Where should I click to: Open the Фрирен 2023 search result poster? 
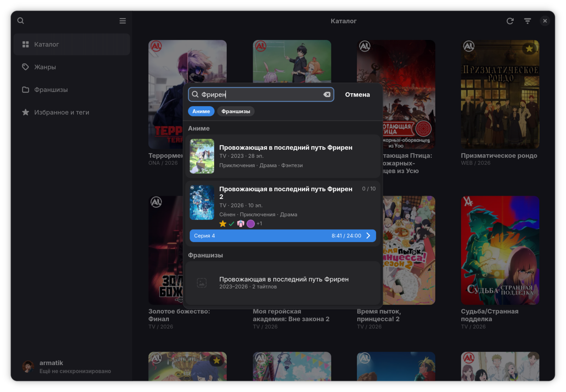(202, 156)
